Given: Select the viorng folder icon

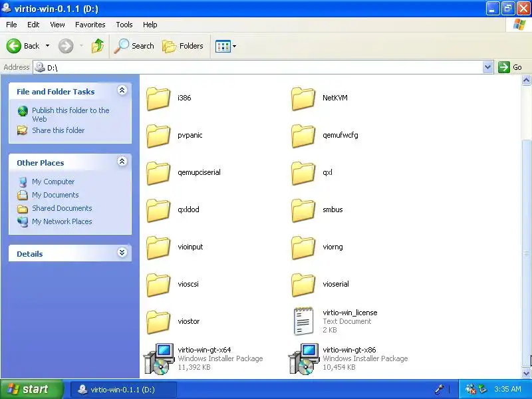Looking at the screenshot, I should click(303, 247).
